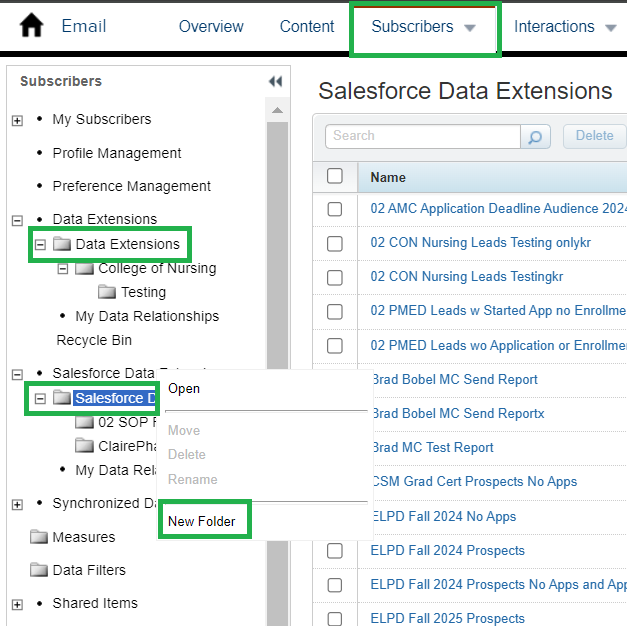This screenshot has width=627, height=626.
Task: Open 02 AMC Application Deadline Audience link
Action: coord(498,208)
